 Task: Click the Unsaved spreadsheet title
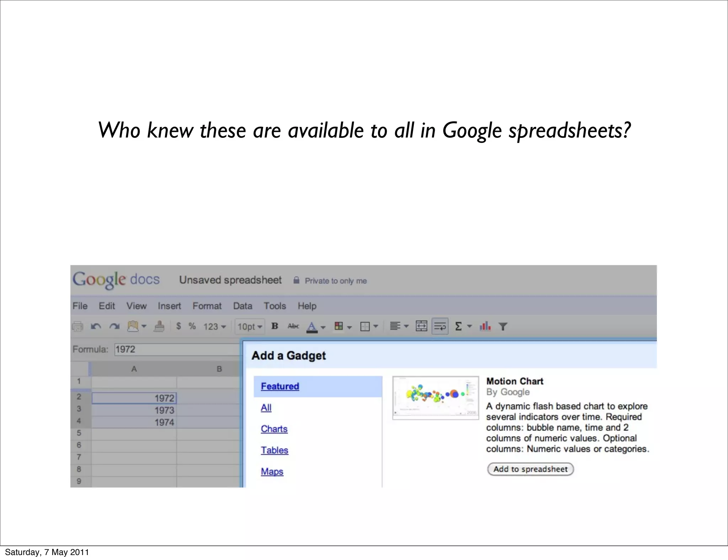click(230, 280)
